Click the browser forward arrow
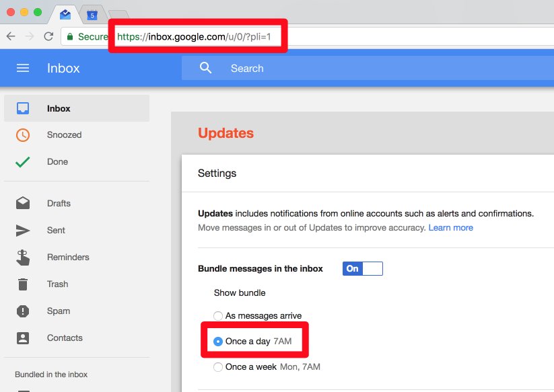Image resolution: width=554 pixels, height=392 pixels. pyautogui.click(x=30, y=36)
